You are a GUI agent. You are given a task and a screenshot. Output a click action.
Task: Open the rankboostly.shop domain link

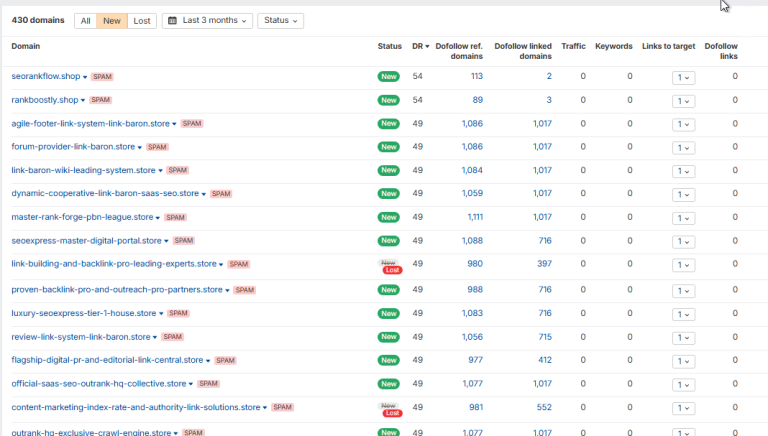coord(45,100)
